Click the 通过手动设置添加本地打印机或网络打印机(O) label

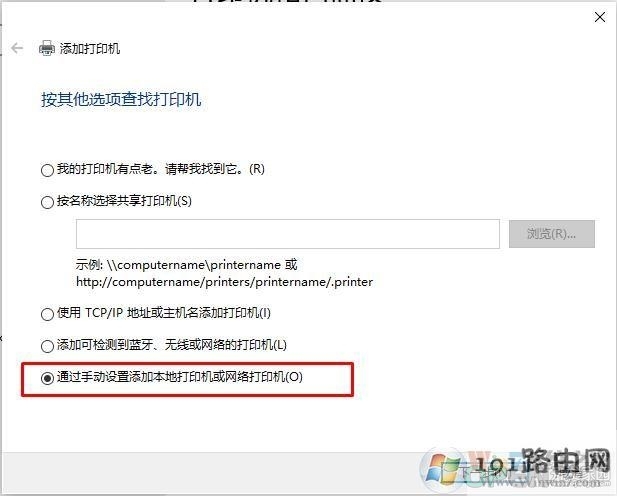coord(180,377)
